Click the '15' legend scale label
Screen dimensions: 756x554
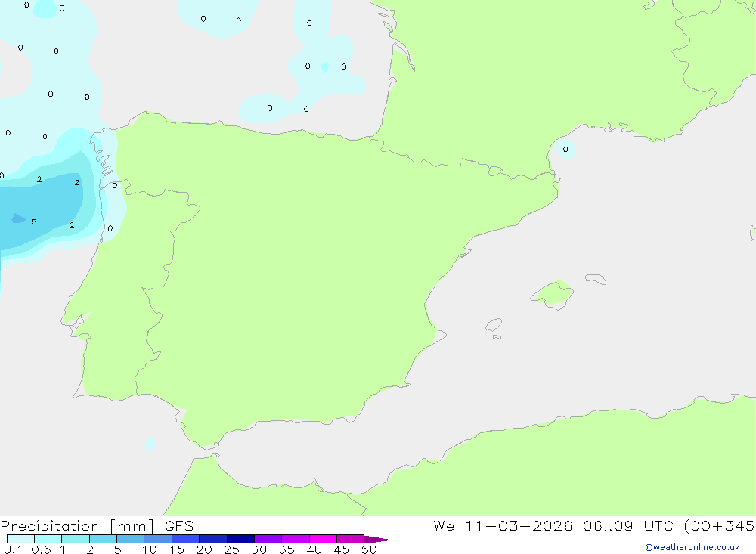pos(177,549)
